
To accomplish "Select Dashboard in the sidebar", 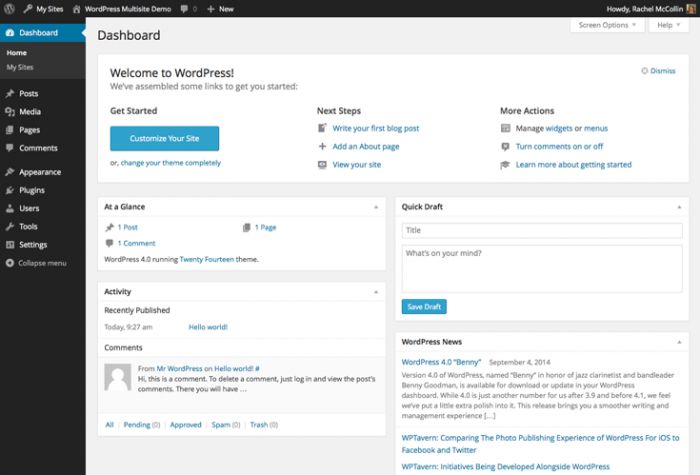I will [x=42, y=33].
